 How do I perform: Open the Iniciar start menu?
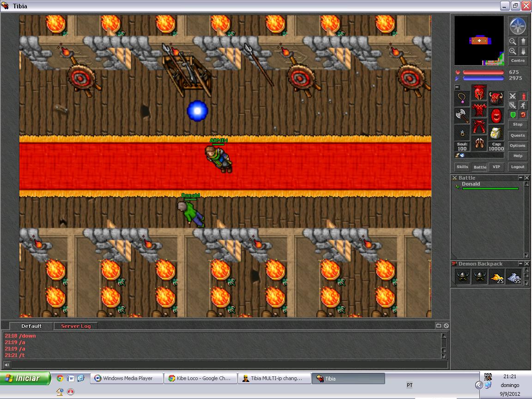pos(25,378)
